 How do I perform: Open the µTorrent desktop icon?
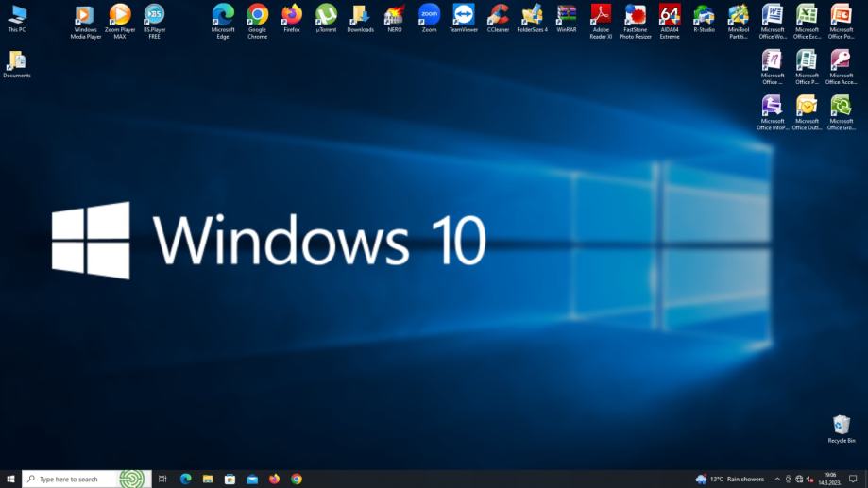coord(326,18)
